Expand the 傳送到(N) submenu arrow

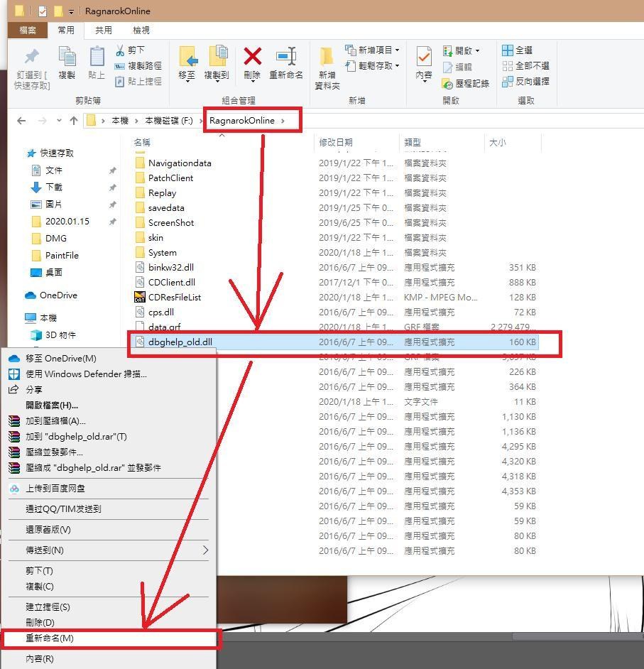click(x=206, y=550)
